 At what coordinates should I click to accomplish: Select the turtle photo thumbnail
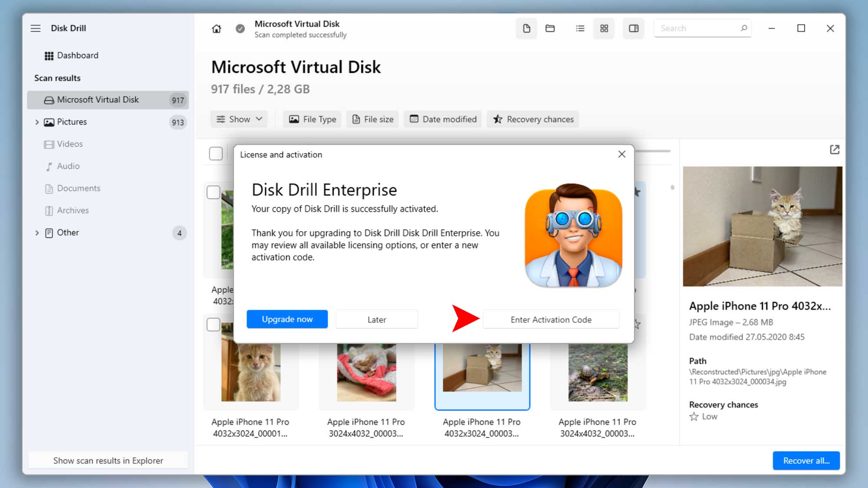click(x=598, y=372)
